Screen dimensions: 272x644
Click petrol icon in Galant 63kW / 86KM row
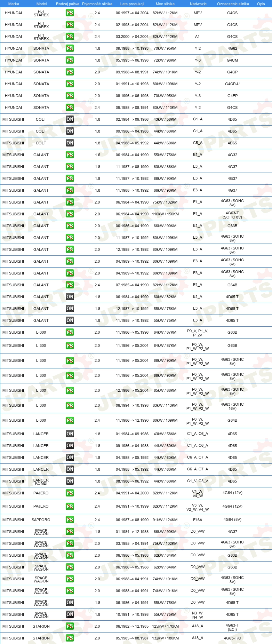tap(70, 167)
